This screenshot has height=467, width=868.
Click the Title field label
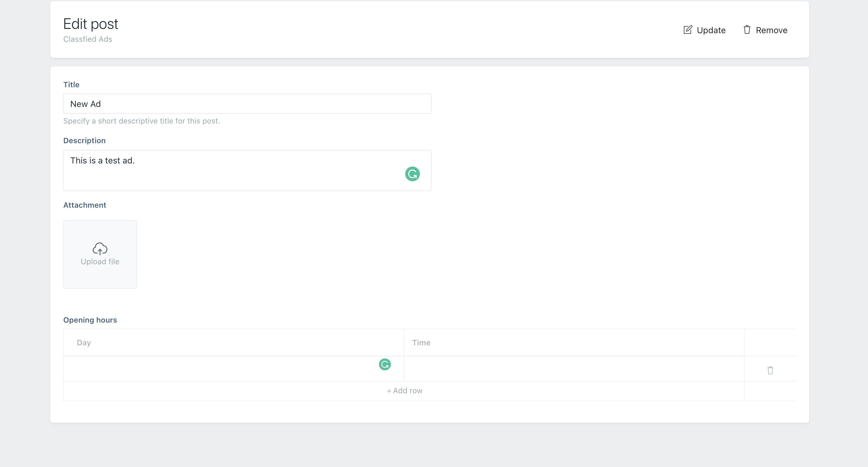click(71, 84)
